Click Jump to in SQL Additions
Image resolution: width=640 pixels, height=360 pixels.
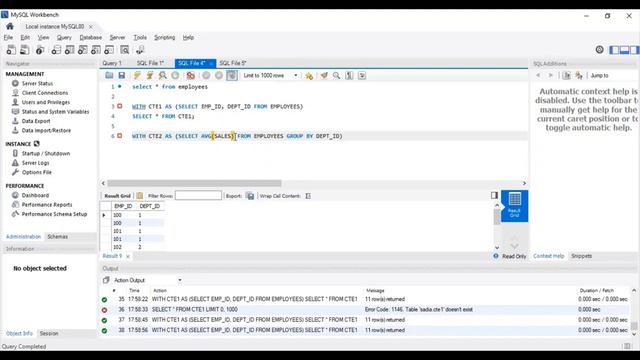tap(599, 76)
